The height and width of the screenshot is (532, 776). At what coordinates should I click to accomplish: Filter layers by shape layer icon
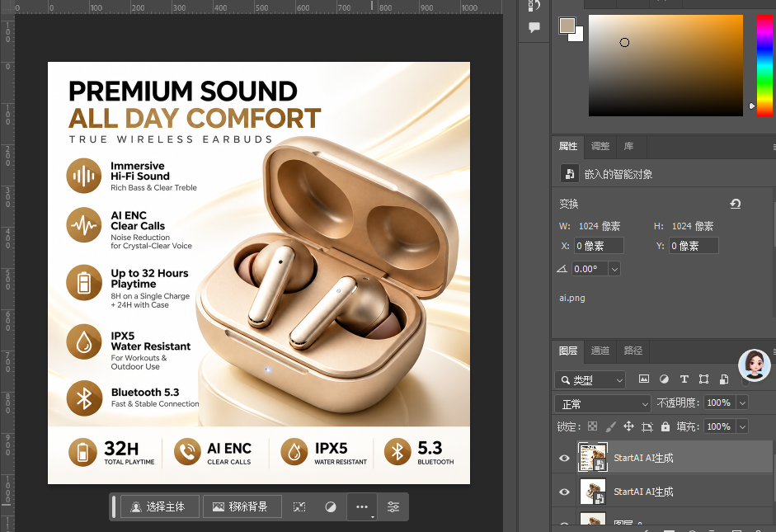pyautogui.click(x=703, y=379)
